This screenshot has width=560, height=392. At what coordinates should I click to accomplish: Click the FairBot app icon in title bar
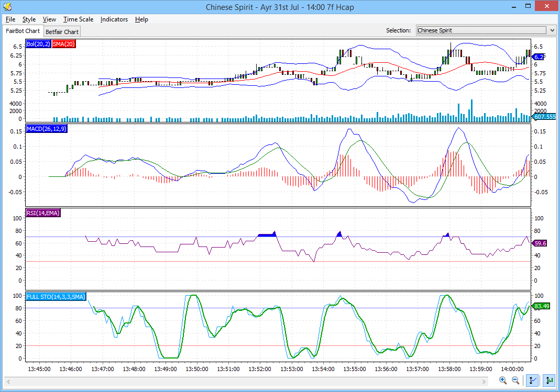point(7,7)
